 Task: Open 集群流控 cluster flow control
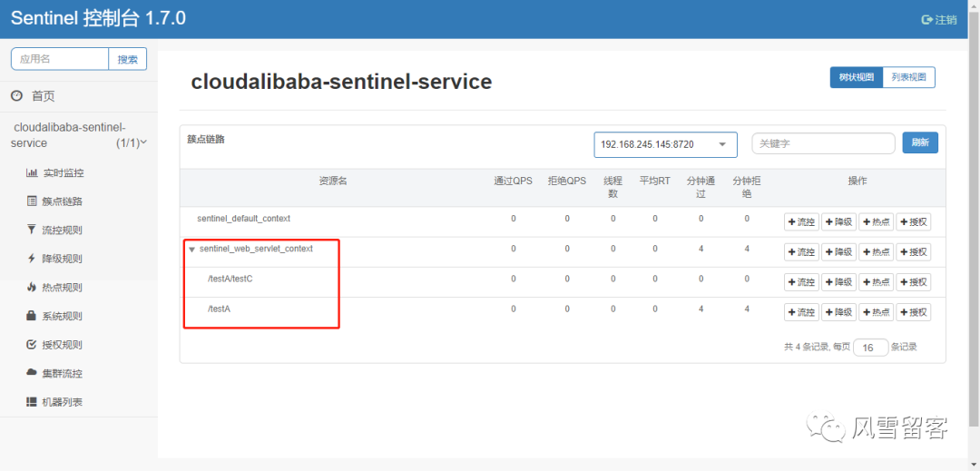(x=55, y=374)
